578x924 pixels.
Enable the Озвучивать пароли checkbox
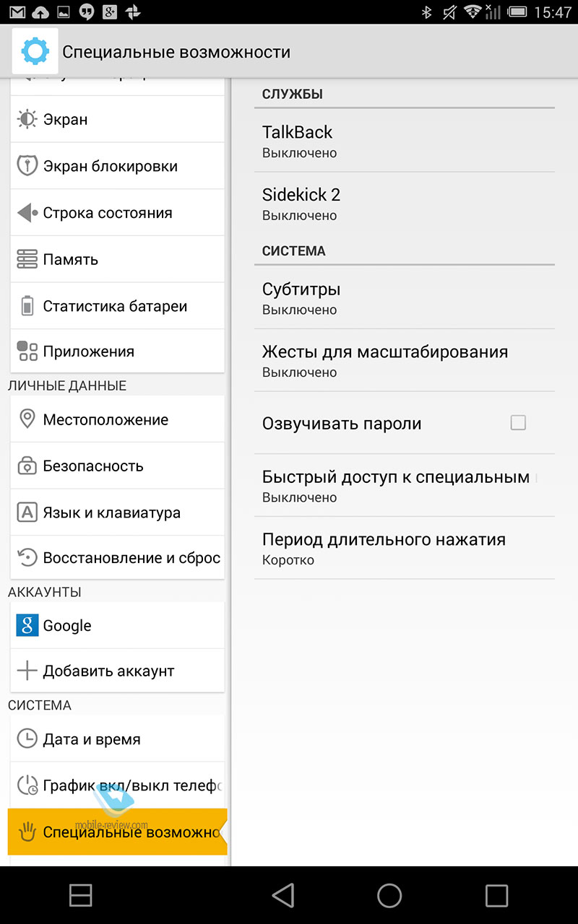(518, 423)
